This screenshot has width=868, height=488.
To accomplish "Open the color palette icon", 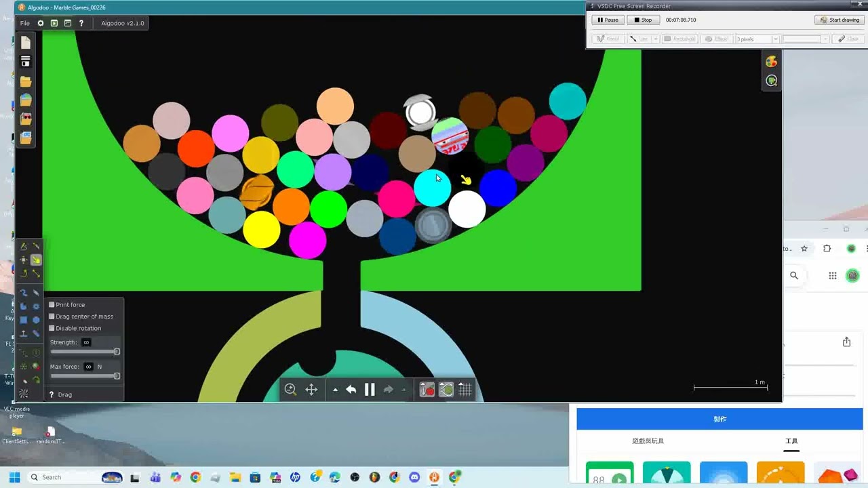I will (x=771, y=62).
